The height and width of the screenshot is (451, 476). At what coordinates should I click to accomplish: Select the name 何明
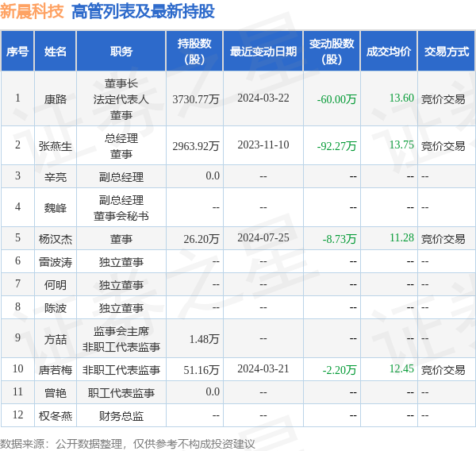tap(56, 285)
